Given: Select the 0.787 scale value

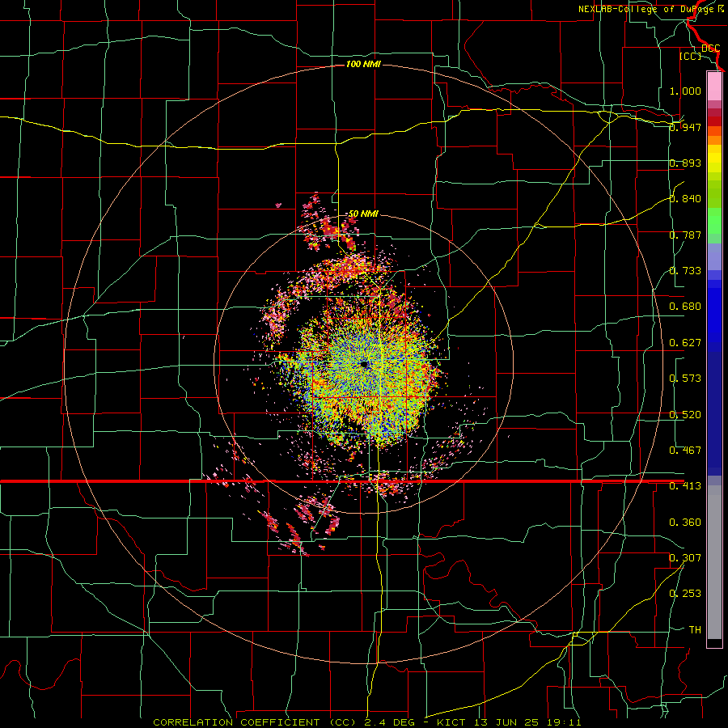Looking at the screenshot, I should pyautogui.click(x=685, y=235).
